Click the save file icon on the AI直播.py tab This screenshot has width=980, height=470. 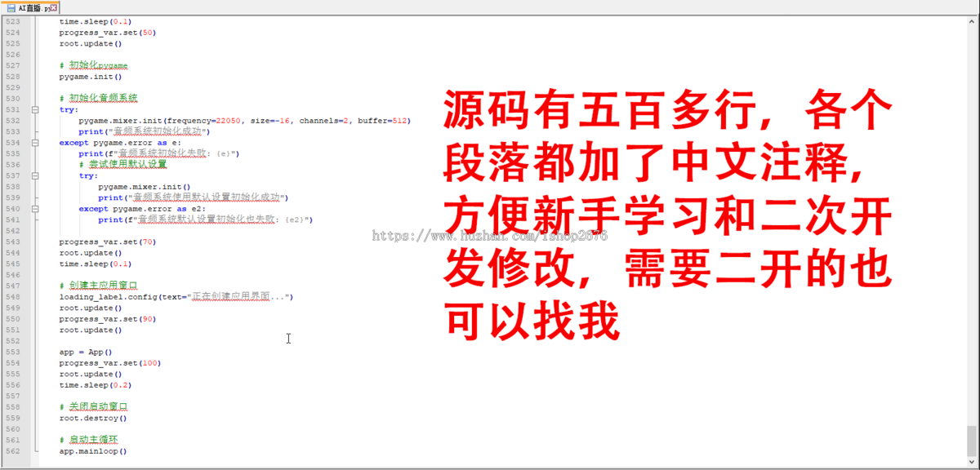coord(11,7)
